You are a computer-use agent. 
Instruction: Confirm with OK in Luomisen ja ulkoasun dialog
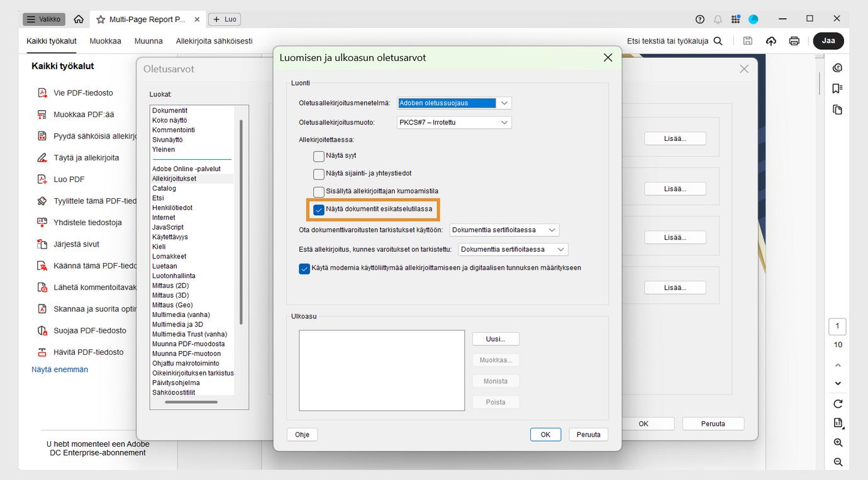click(x=545, y=435)
